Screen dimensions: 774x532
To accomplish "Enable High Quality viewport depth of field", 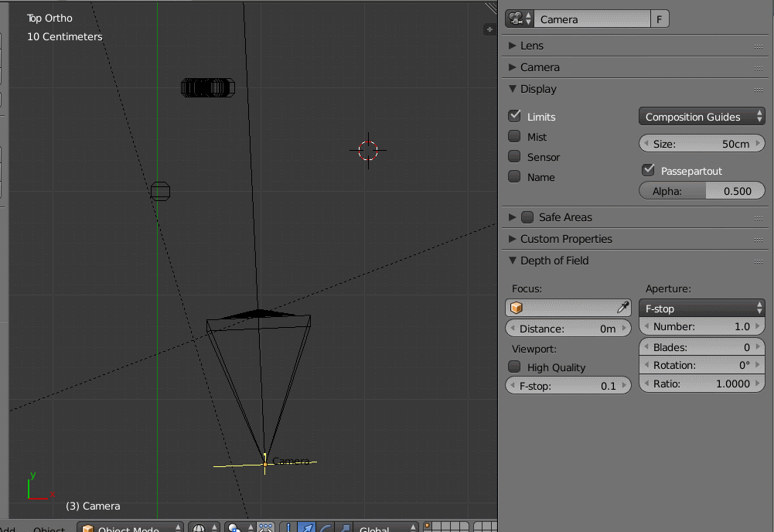I will pos(514,367).
